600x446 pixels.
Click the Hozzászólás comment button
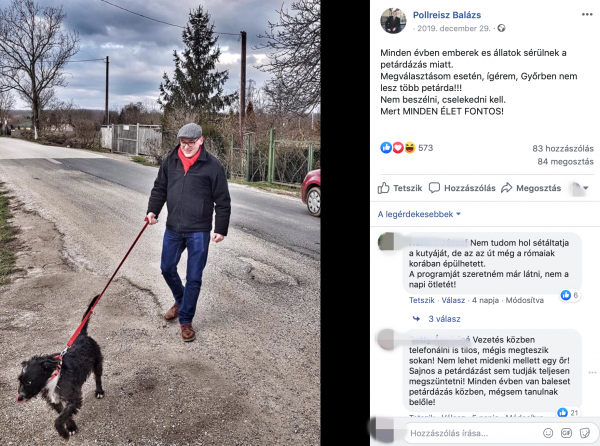click(462, 188)
